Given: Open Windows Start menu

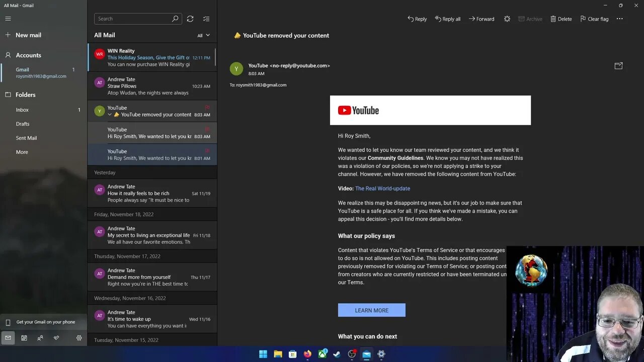Looking at the screenshot, I should [263, 354].
